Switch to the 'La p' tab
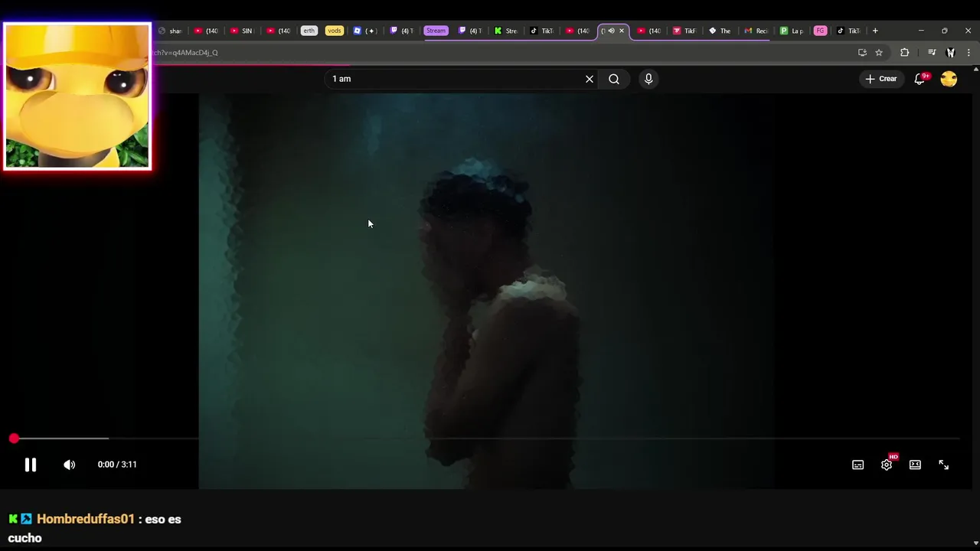980x551 pixels. coord(792,31)
